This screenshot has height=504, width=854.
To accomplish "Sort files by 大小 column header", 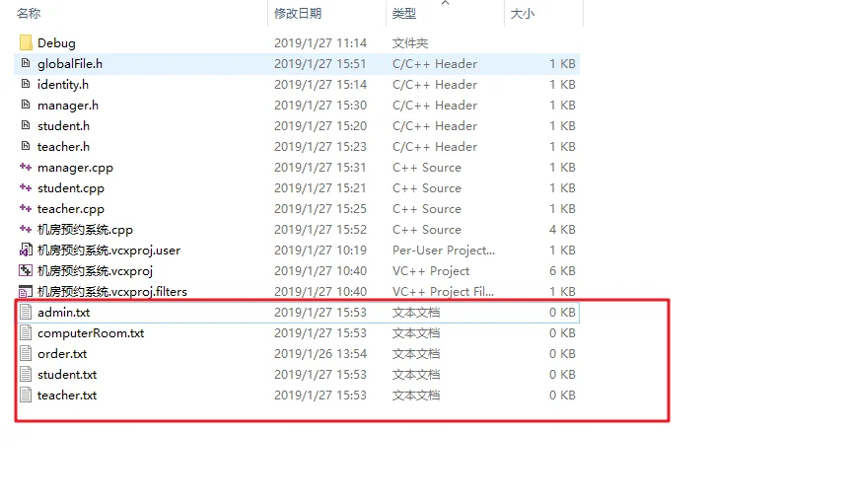I will 523,14.
